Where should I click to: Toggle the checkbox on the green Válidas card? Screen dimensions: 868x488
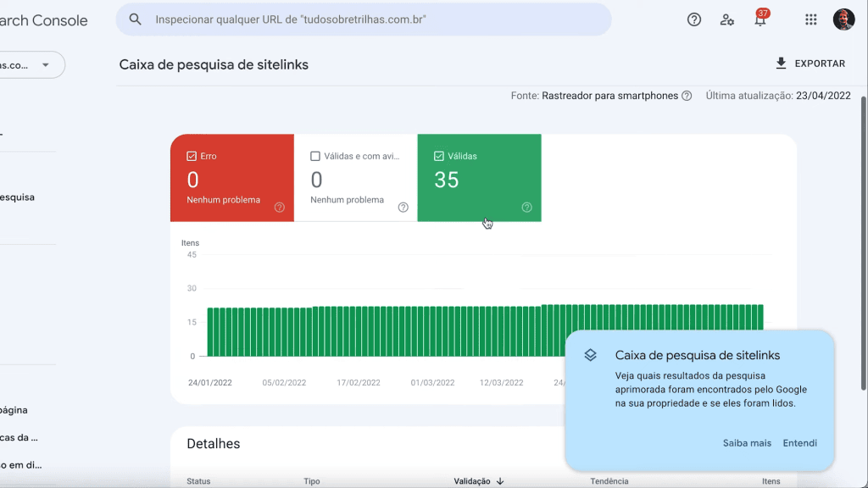click(x=437, y=156)
